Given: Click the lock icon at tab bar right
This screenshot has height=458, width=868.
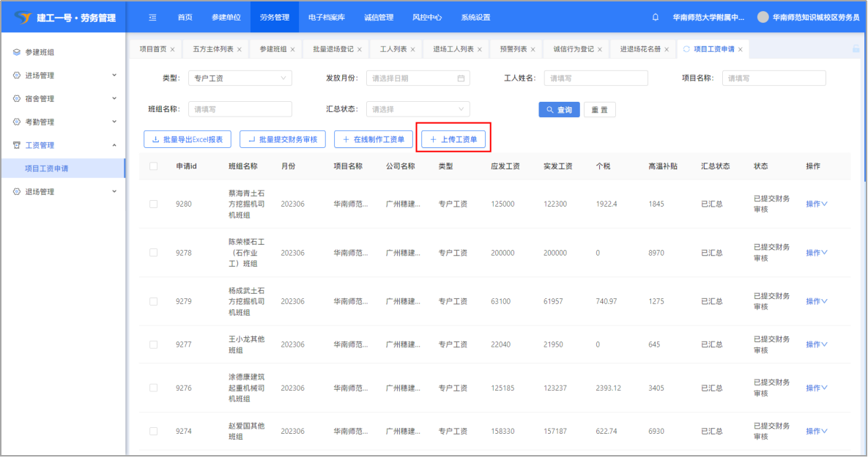Looking at the screenshot, I should 856,49.
